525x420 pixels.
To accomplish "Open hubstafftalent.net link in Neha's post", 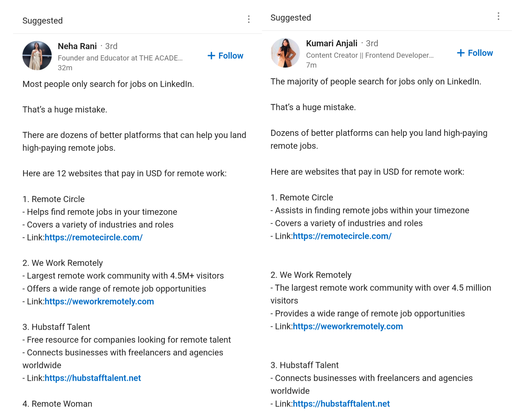I will (x=93, y=378).
